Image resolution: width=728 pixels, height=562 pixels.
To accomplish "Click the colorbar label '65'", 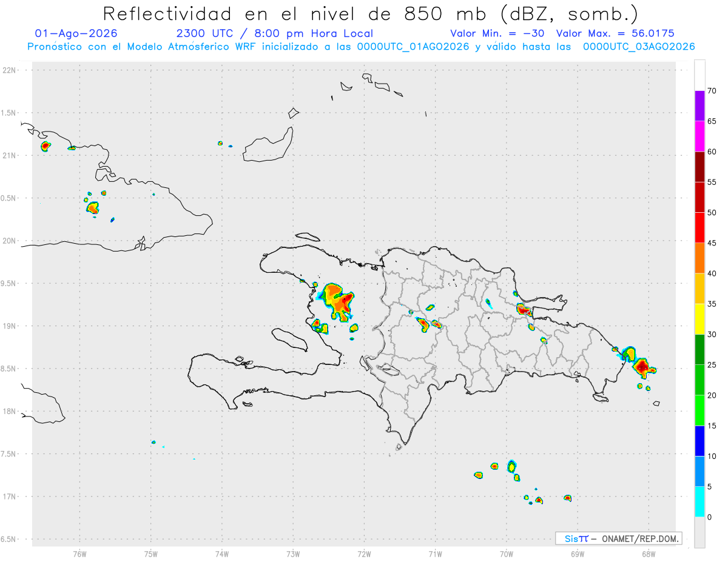I will tap(712, 121).
